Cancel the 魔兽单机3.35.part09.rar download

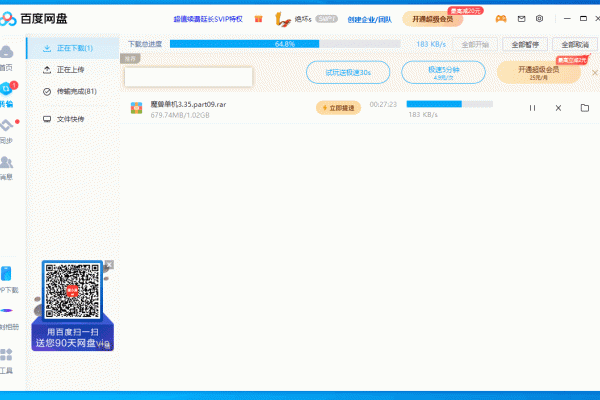(x=558, y=108)
